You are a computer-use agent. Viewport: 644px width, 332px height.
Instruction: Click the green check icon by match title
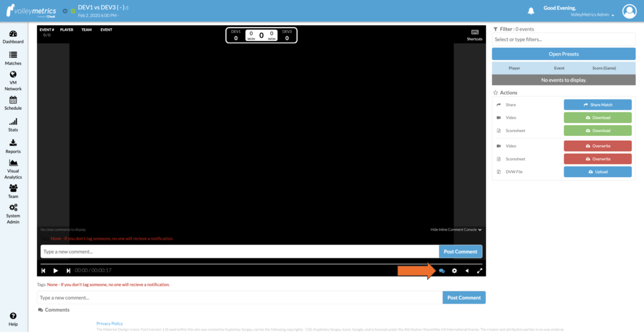coord(73,11)
